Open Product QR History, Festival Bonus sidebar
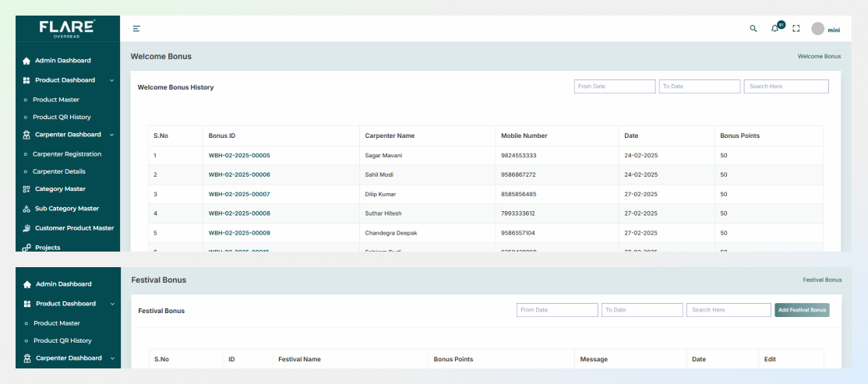This screenshot has height=384, width=868. click(62, 341)
